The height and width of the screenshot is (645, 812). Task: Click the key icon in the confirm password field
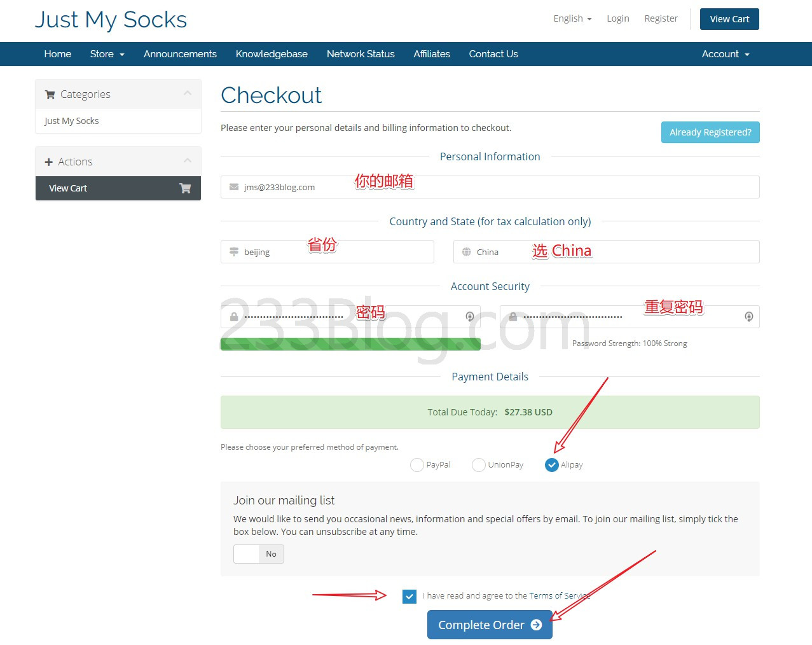[x=749, y=317]
